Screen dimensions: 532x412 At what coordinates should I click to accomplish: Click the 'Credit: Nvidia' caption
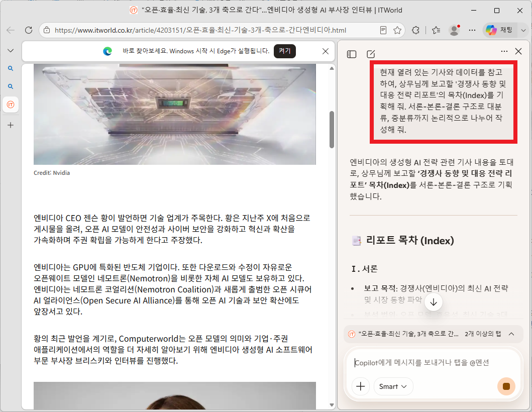tap(52, 173)
